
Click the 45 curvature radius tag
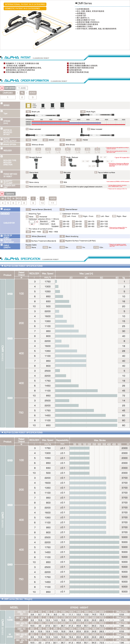28,232
